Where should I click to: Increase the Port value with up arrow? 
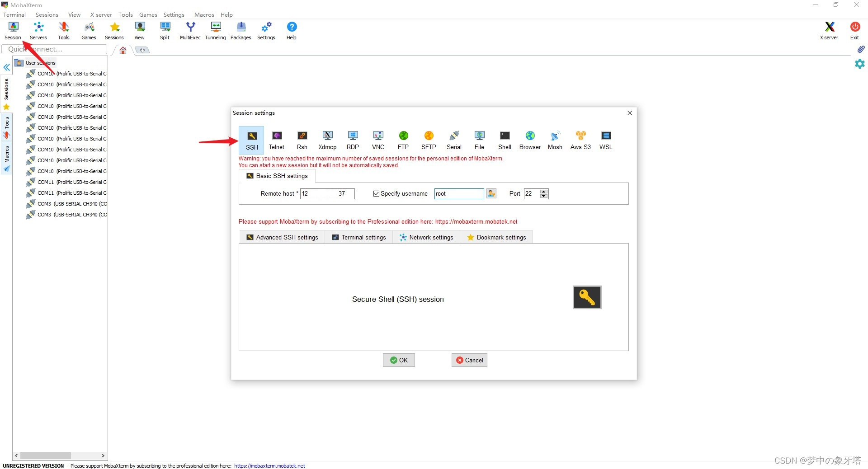[x=544, y=191]
